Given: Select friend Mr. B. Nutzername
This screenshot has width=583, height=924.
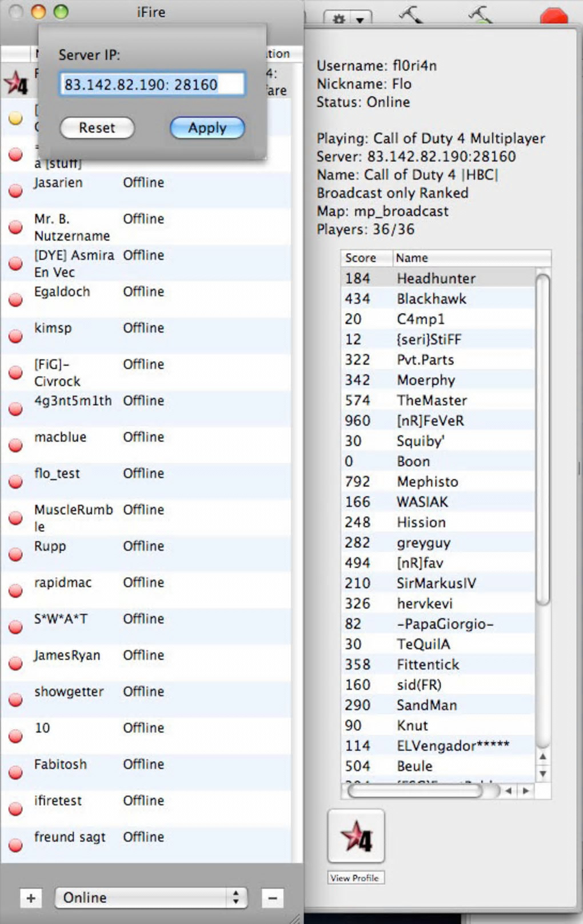Looking at the screenshot, I should pyautogui.click(x=146, y=227).
